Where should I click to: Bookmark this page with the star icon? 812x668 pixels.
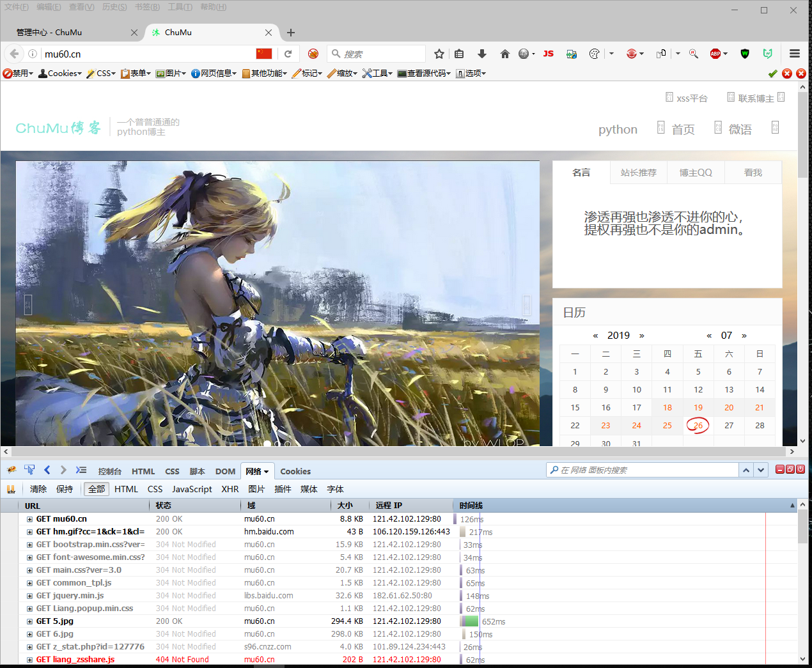click(439, 54)
